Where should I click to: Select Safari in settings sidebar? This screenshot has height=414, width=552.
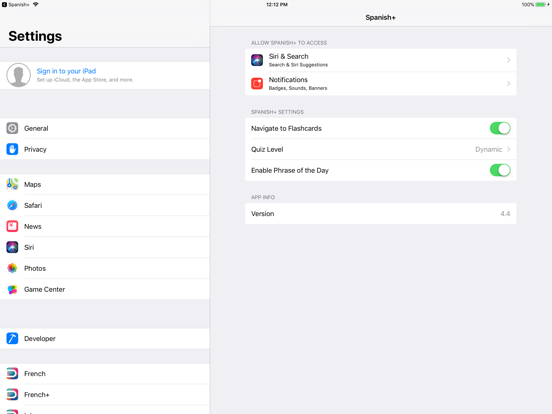pyautogui.click(x=105, y=205)
